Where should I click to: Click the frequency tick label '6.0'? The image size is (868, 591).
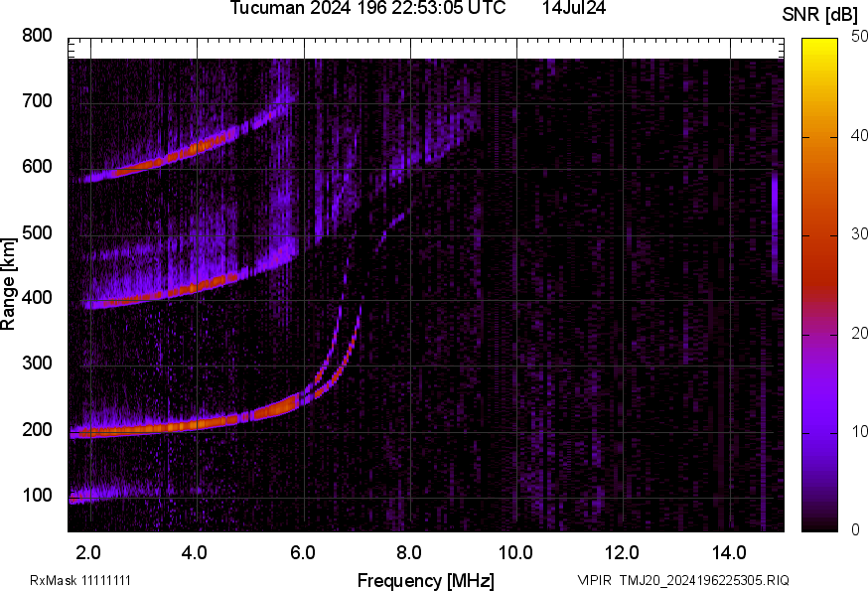(x=303, y=553)
